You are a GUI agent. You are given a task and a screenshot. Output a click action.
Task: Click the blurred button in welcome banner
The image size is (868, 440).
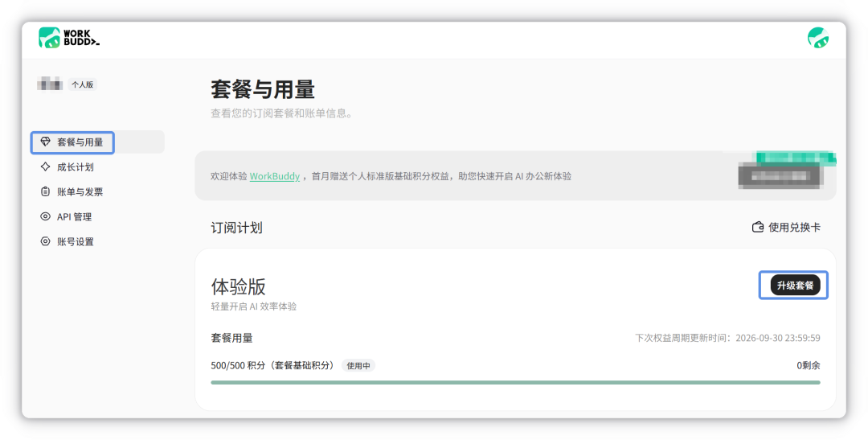(781, 176)
